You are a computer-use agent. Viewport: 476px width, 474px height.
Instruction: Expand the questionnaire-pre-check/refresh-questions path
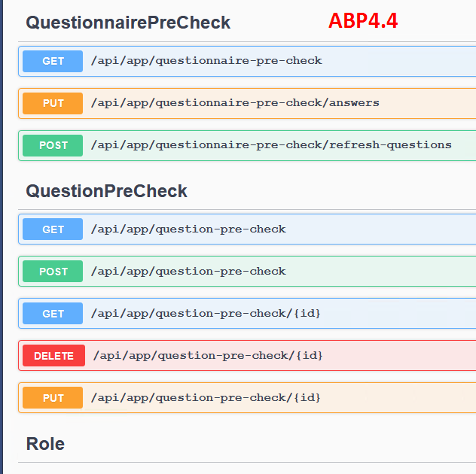coord(270,145)
